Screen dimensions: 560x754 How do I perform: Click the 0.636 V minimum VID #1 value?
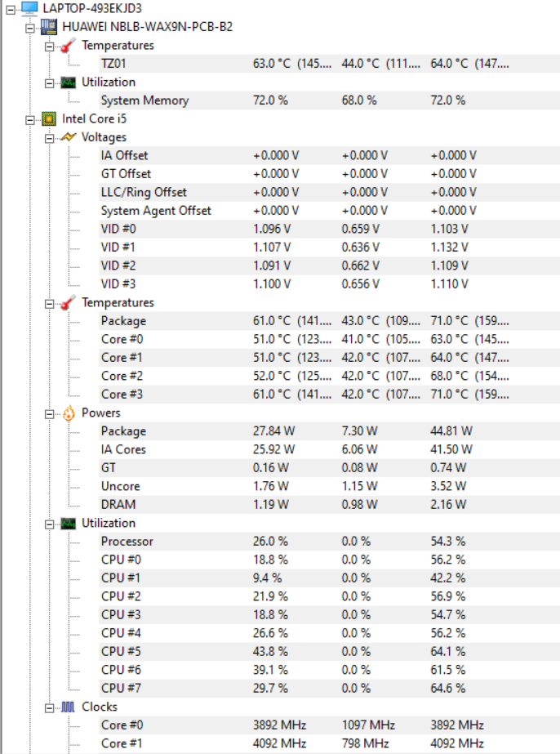pyautogui.click(x=361, y=248)
